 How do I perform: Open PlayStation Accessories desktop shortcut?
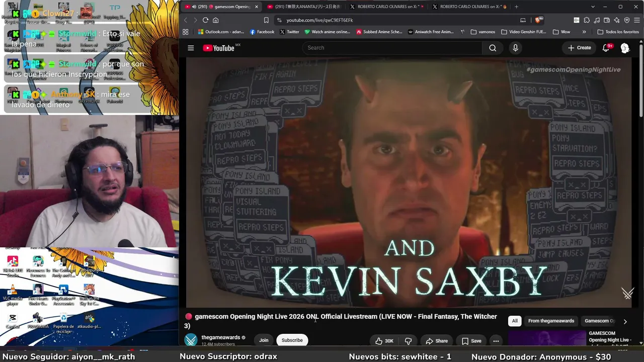click(63, 295)
